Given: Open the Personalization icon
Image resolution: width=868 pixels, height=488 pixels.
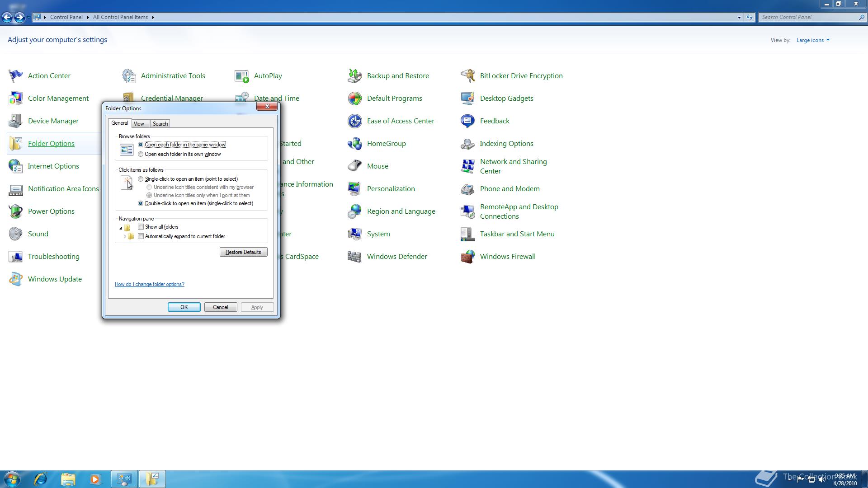Looking at the screenshot, I should (355, 188).
